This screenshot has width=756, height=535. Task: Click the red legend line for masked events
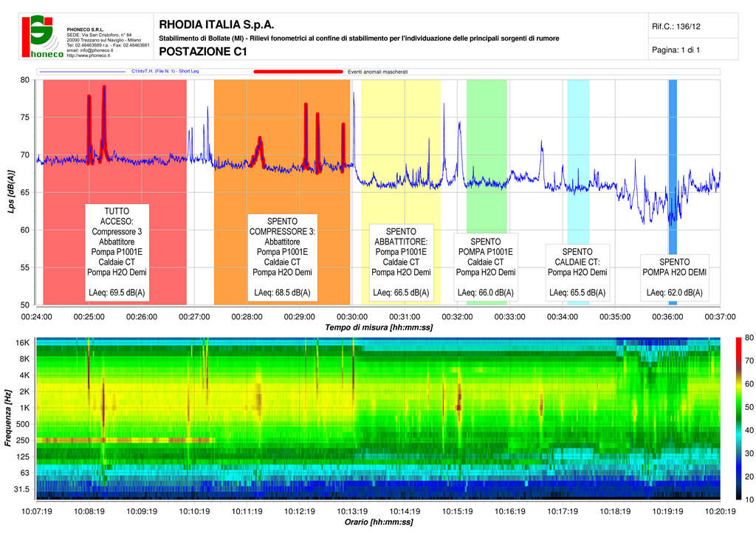pyautogui.click(x=298, y=72)
